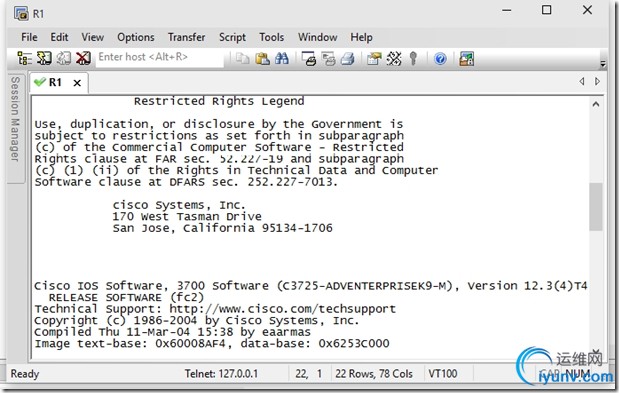The image size is (619, 393).
Task: Click the Print toolbar icon
Action: coord(347,59)
